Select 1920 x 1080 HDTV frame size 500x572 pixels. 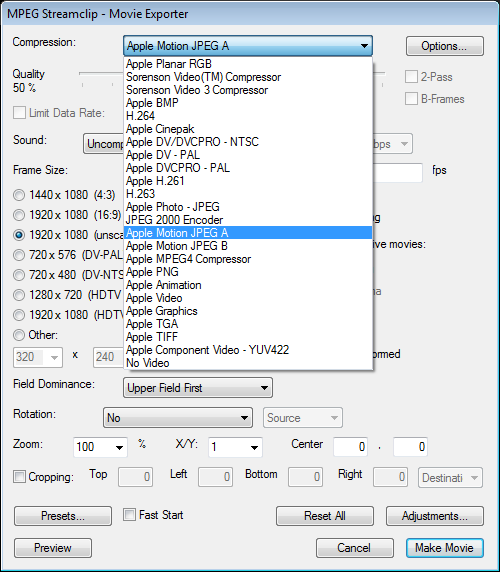19,315
